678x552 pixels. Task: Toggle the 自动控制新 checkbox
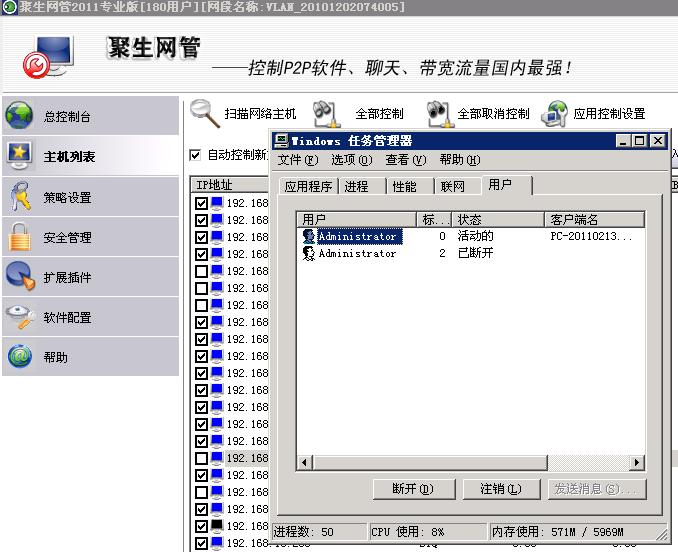[195, 155]
